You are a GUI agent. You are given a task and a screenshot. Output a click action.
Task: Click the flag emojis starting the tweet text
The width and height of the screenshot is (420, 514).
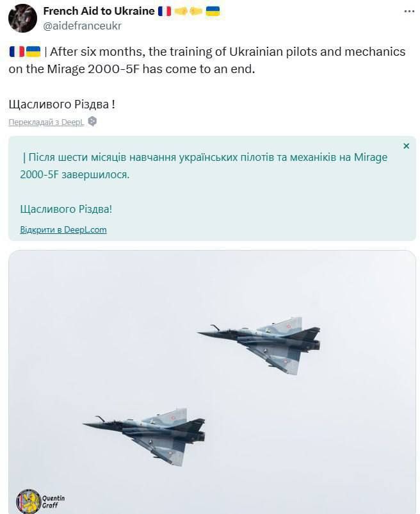click(25, 51)
